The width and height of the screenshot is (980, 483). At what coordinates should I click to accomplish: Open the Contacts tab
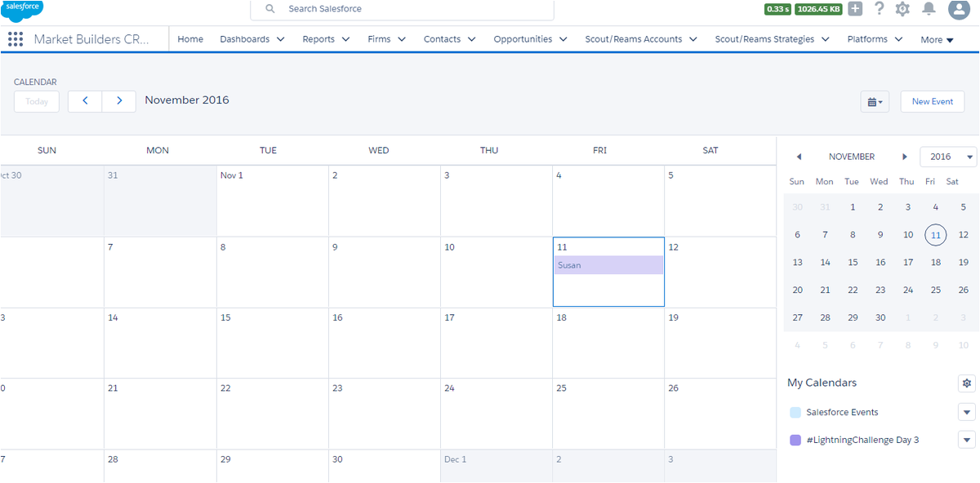442,39
